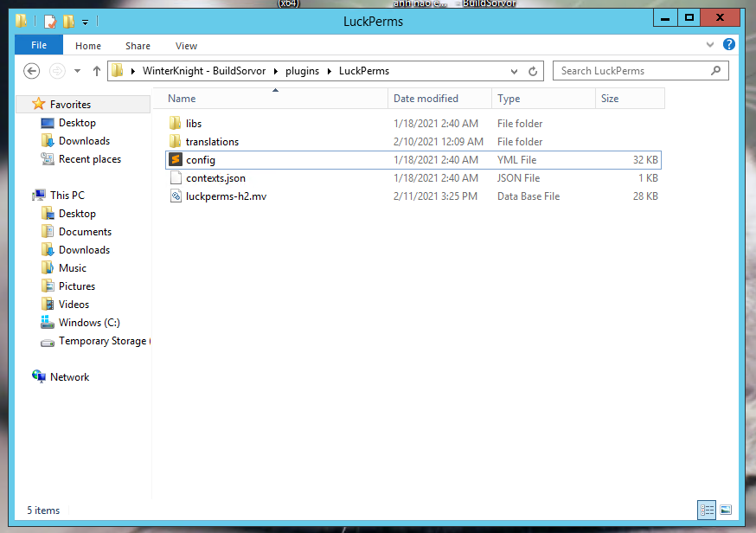Navigate to plugins in address breadcrumb

click(302, 71)
